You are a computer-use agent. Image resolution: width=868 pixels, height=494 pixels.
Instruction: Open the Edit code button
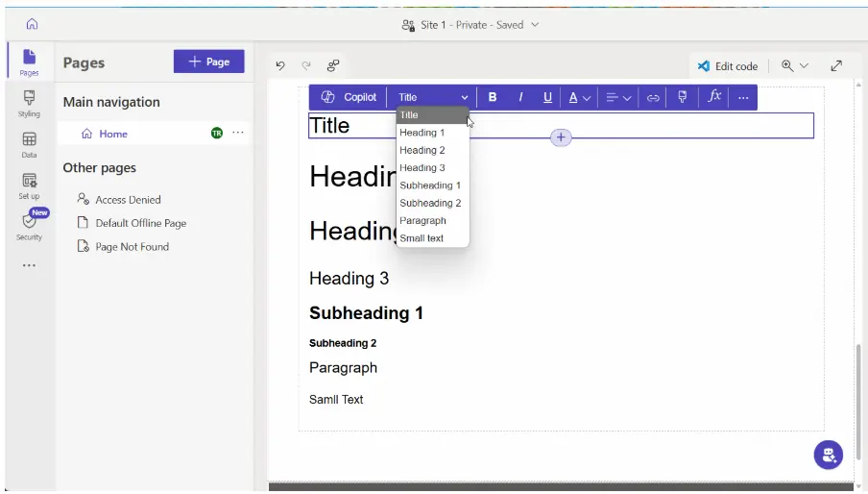pyautogui.click(x=728, y=66)
